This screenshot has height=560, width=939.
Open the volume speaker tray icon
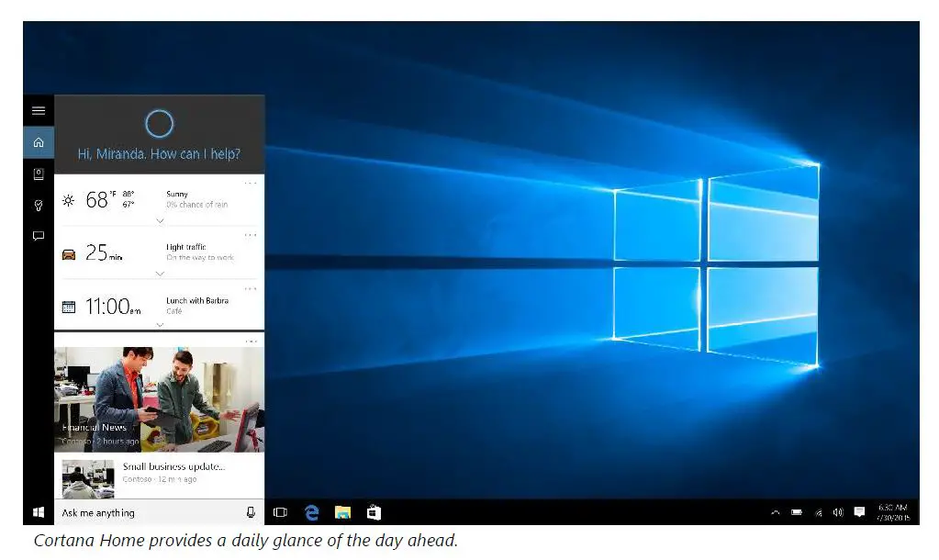coord(838,512)
